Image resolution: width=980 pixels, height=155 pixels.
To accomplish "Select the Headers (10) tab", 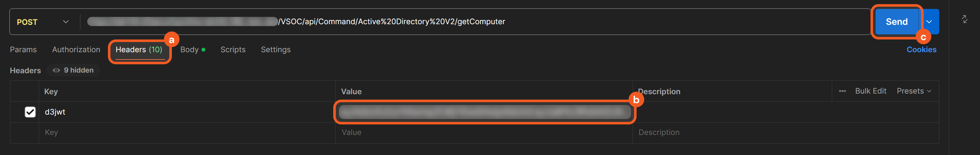I will pyautogui.click(x=139, y=50).
